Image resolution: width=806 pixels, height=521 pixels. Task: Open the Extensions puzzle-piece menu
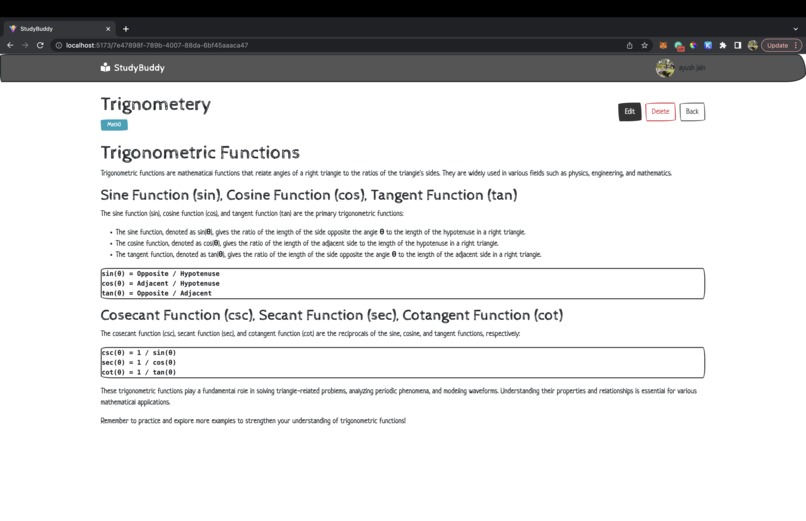click(x=723, y=45)
